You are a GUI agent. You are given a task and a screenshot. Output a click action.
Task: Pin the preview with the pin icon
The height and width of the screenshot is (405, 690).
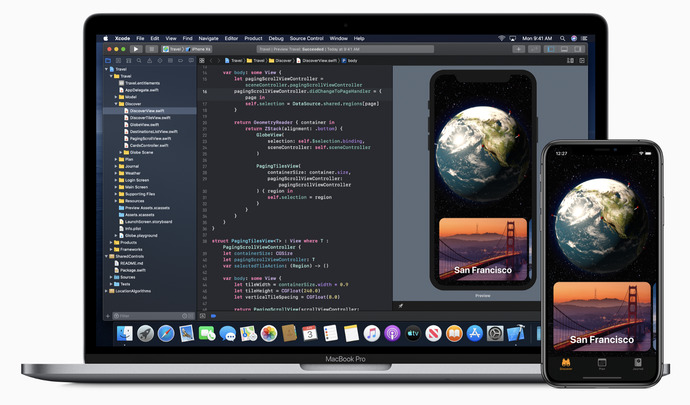point(401,306)
